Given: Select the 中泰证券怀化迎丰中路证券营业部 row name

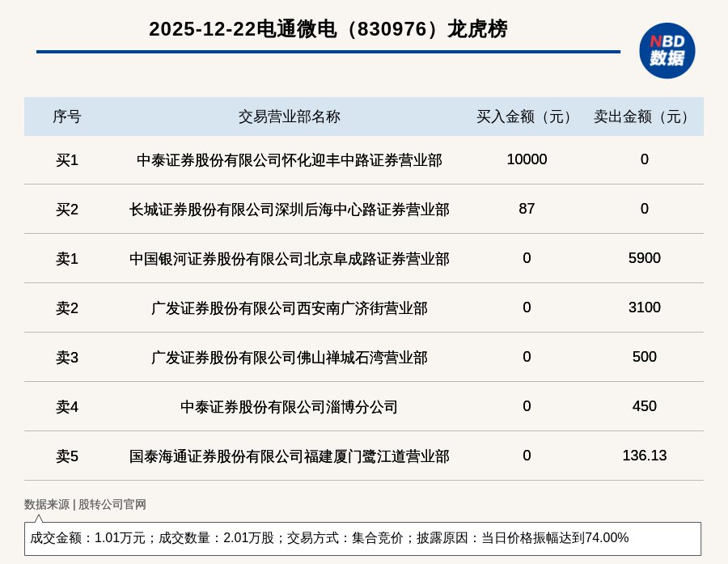Looking at the screenshot, I should (289, 160).
